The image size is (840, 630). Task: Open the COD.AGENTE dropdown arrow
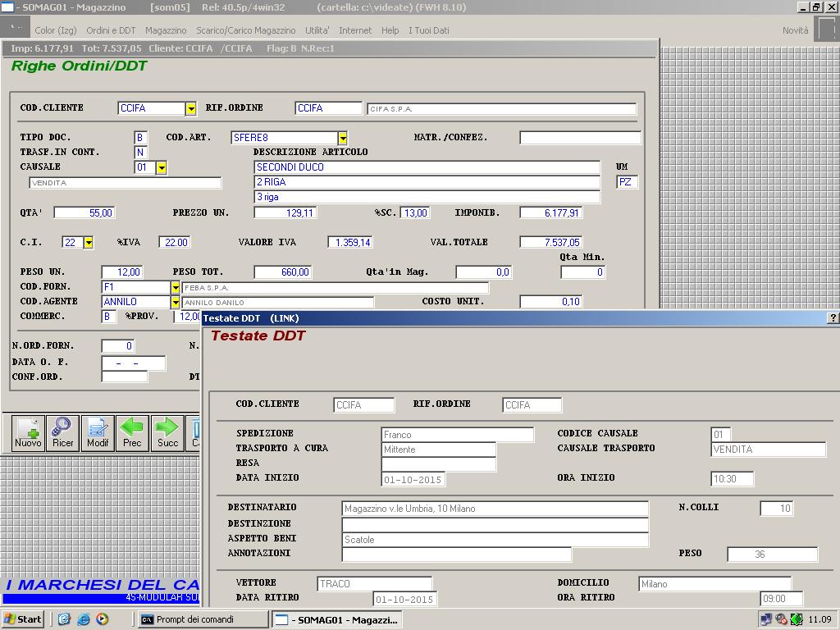[176, 303]
